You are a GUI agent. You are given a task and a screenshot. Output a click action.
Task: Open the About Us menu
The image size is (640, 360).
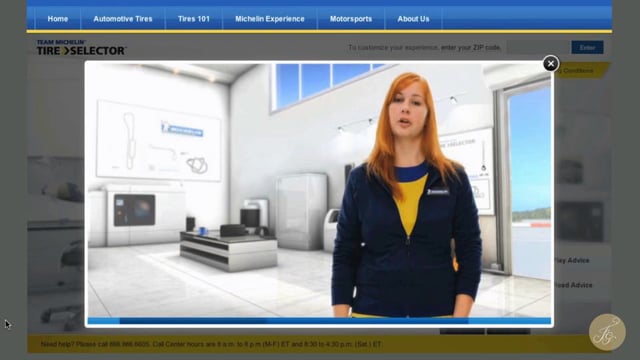coord(413,19)
